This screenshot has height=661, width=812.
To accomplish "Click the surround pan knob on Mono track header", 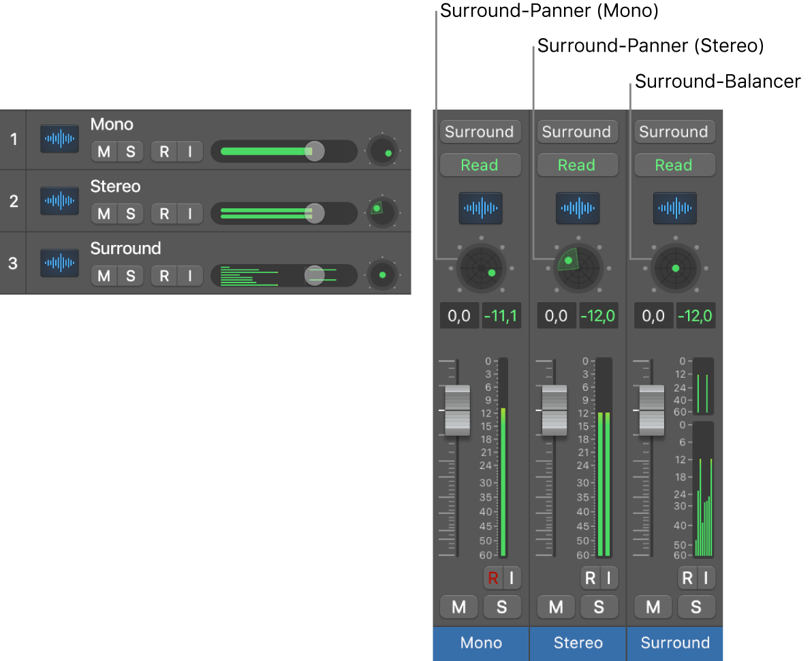I will 383,151.
